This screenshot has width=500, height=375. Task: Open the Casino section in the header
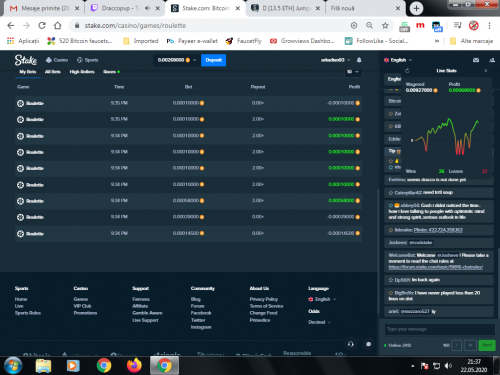click(x=57, y=60)
